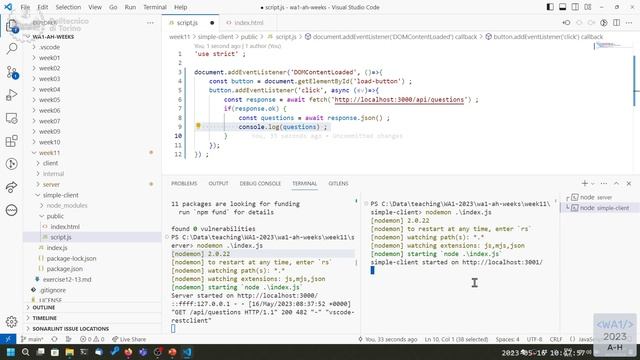
Task: Toggle Secondary Side Bar layout button
Action: [575, 7]
